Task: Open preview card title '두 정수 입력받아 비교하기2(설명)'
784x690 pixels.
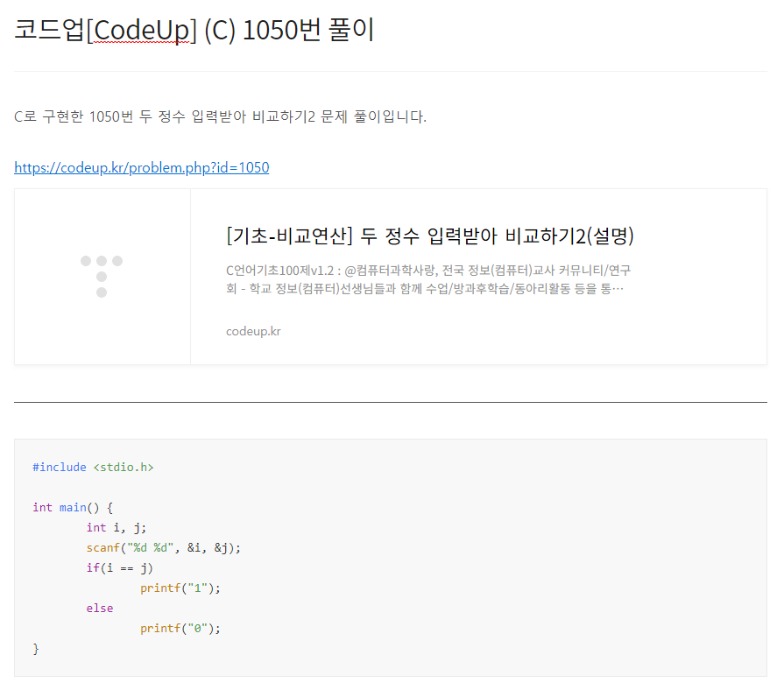Action: coord(430,236)
